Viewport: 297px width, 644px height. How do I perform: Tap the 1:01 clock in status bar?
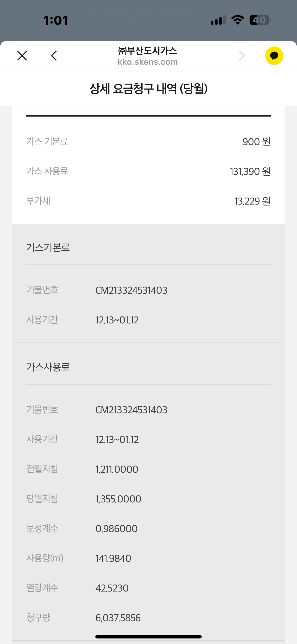click(x=55, y=20)
